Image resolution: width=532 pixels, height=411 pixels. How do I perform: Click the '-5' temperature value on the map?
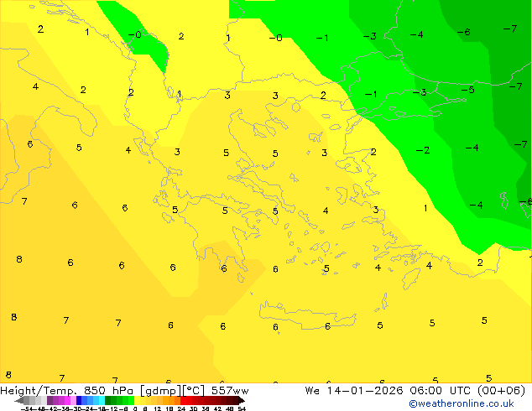click(467, 90)
